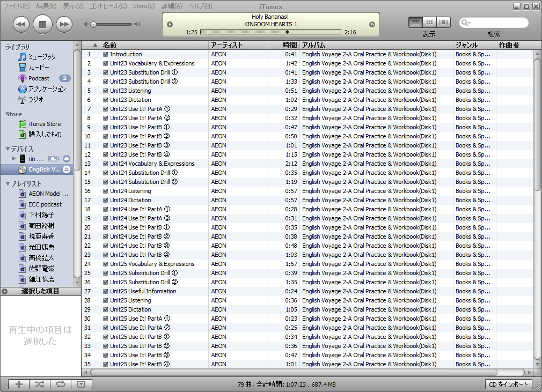Open Store(S) menu

(x=144, y=6)
